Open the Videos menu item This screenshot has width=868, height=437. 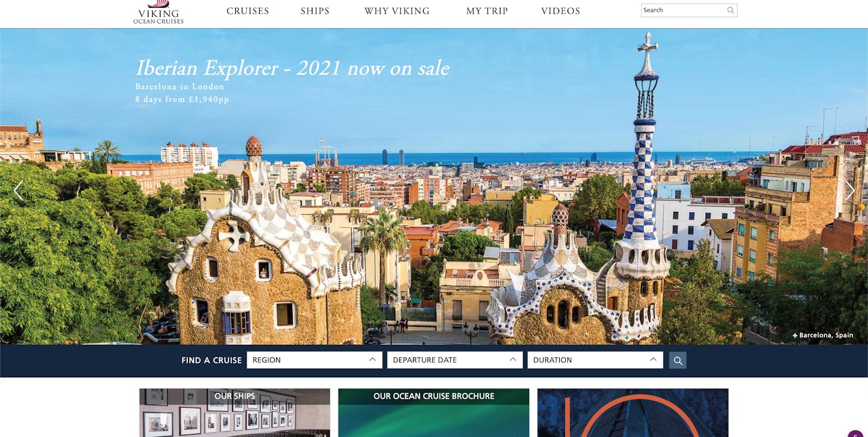tap(560, 11)
